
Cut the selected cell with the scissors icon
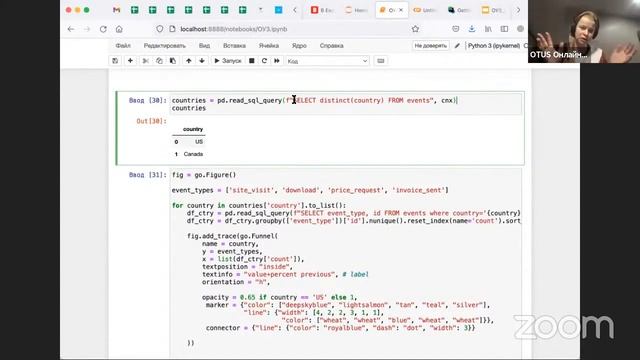145,61
